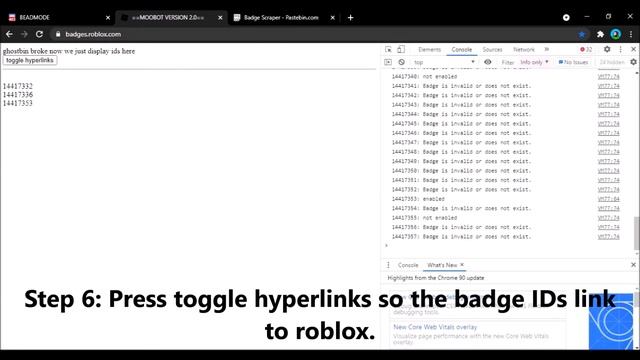Close the MODBOT VERSION 2.0 tab
Viewport: 640px width, 360px height.
[220, 18]
